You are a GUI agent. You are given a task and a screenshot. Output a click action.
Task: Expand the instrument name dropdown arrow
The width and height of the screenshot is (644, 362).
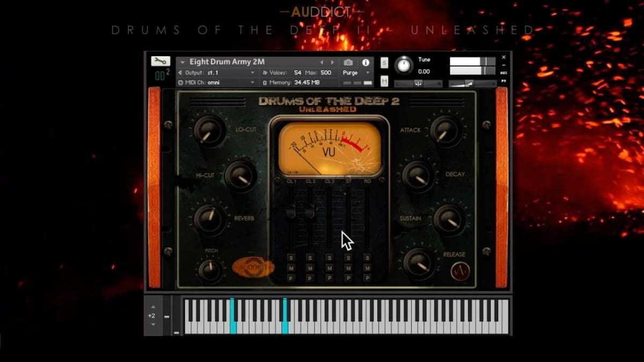coord(182,63)
